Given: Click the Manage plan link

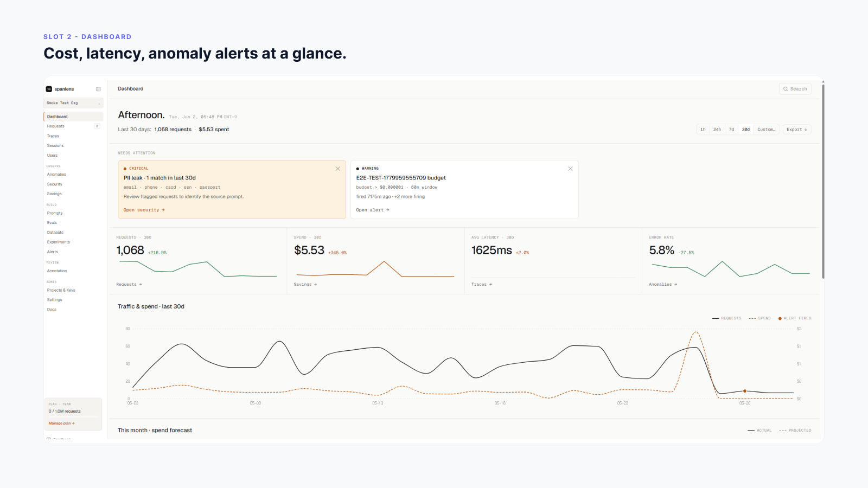Looking at the screenshot, I should click(x=61, y=423).
